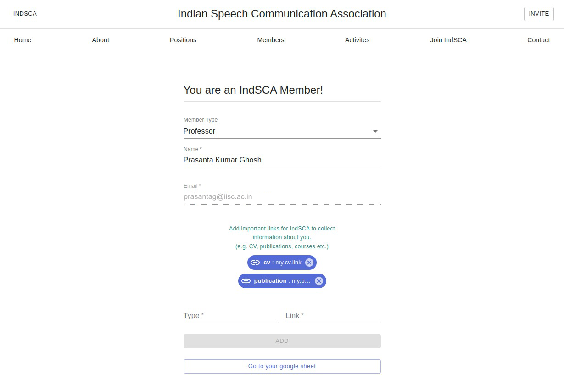Click Go to your google sheet
The image size is (564, 392).
tap(282, 366)
